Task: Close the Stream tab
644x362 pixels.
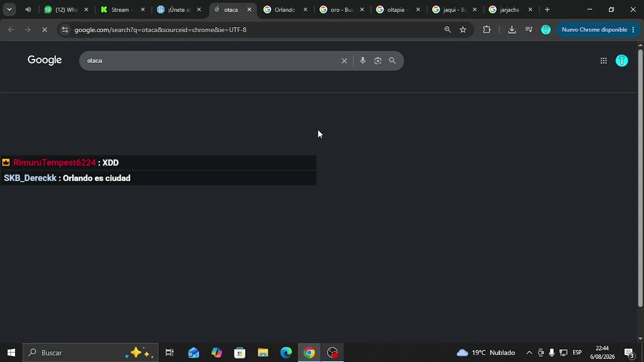Action: (142, 10)
